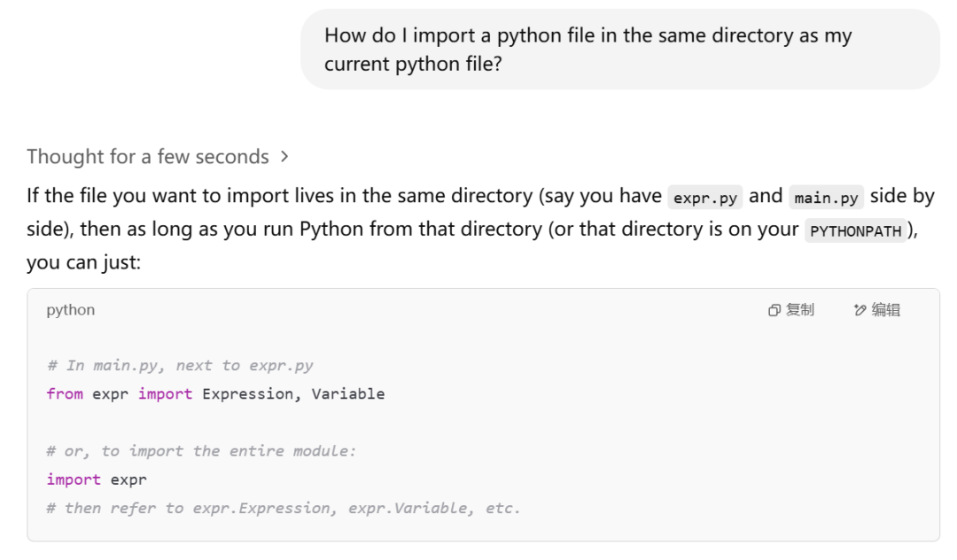Click the standalone "import expr" code line

(97, 479)
